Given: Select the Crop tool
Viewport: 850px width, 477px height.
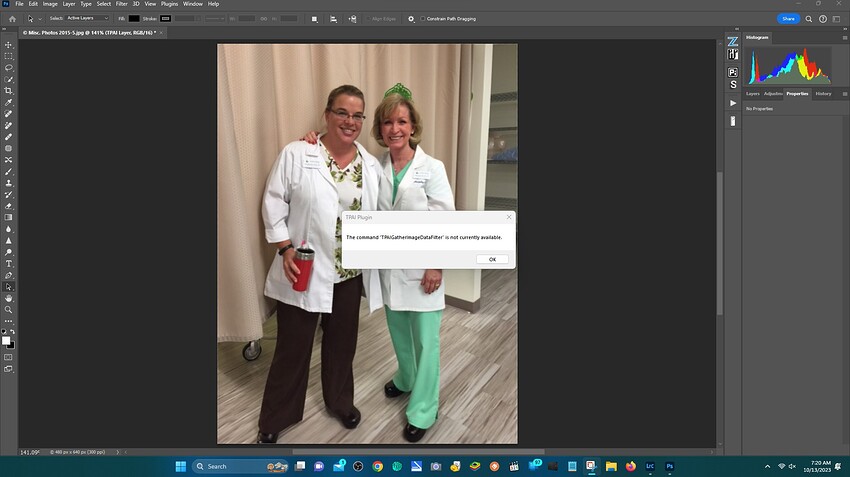Looking at the screenshot, I should point(8,91).
